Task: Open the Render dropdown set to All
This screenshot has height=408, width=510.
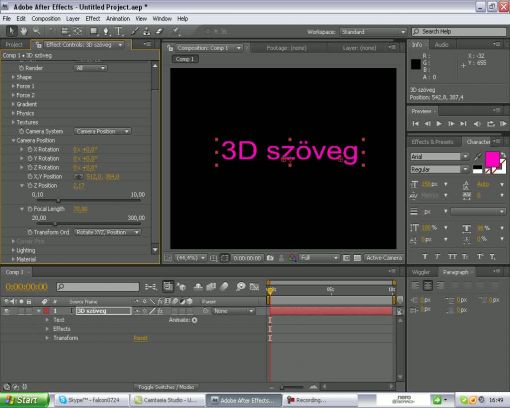Action: 90,68
